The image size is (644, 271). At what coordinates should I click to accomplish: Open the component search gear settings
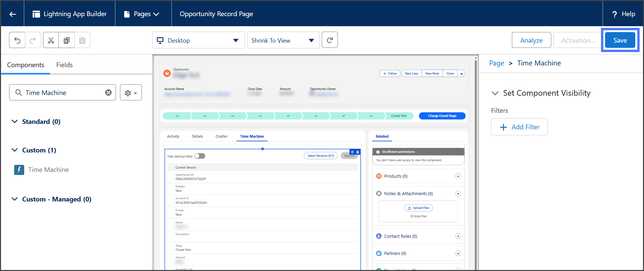(x=131, y=93)
